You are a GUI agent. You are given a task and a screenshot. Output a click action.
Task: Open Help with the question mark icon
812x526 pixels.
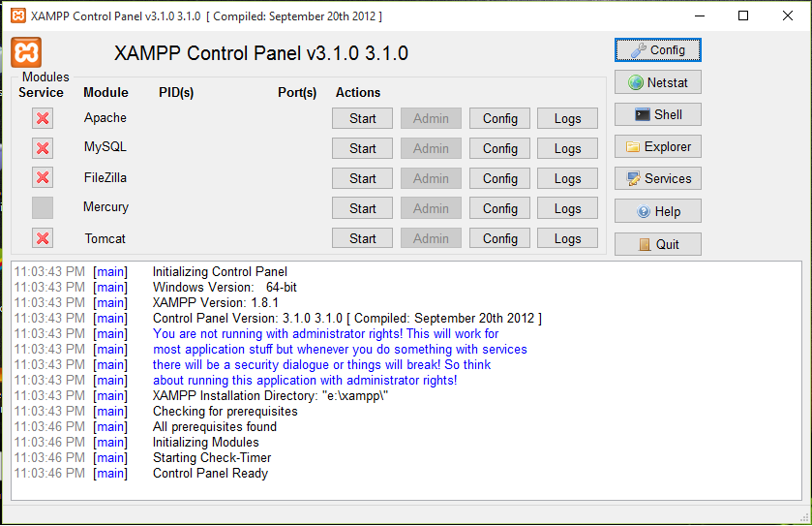(658, 211)
